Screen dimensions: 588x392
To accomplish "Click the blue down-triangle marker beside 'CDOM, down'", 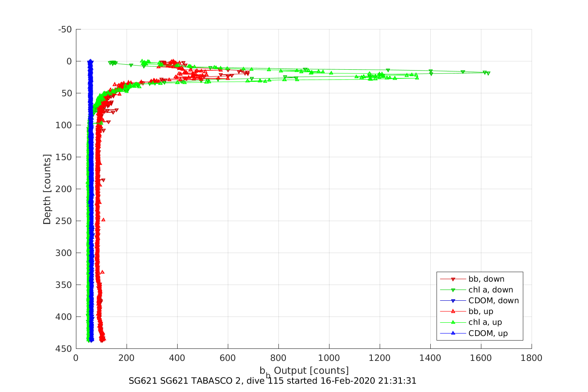I will click(x=453, y=301).
